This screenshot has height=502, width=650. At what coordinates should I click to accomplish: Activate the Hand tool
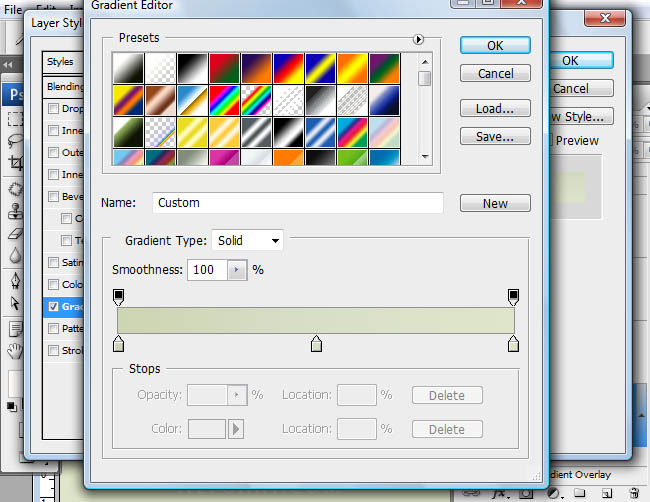[15, 351]
